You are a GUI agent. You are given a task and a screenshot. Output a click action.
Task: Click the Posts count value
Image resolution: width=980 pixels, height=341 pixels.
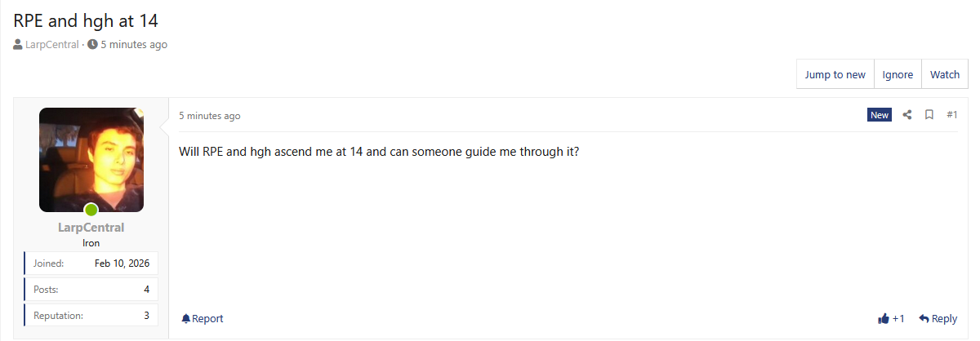[146, 290]
